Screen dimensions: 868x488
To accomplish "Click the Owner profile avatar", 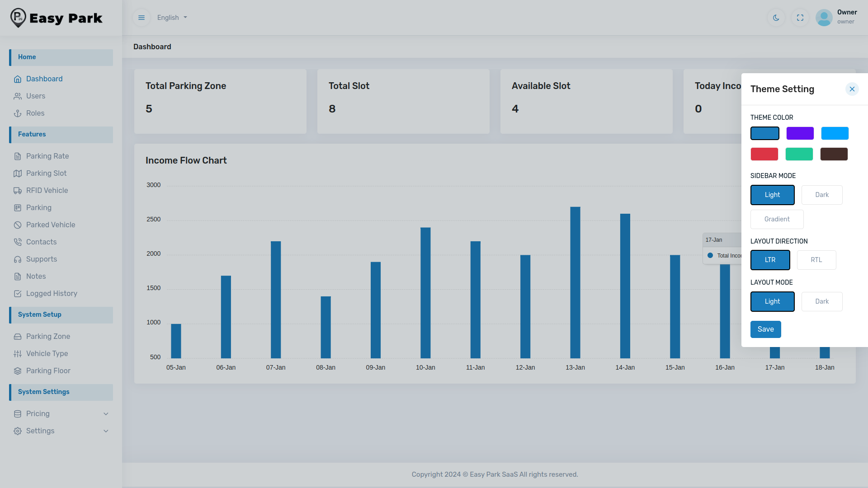I will [824, 18].
